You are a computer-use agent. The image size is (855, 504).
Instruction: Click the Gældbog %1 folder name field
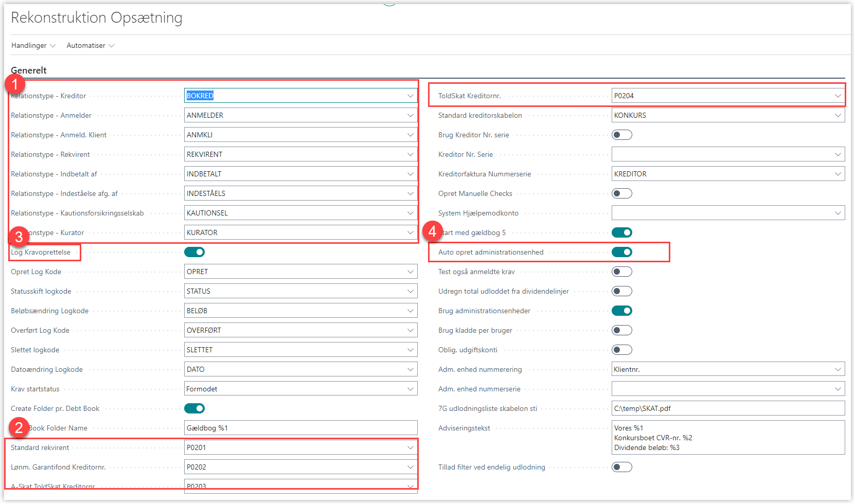pos(300,428)
